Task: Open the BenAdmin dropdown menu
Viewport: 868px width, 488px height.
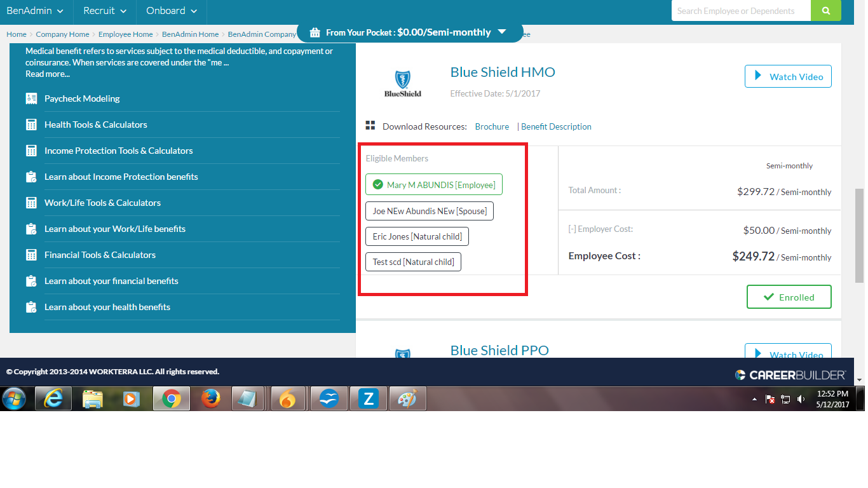Action: pyautogui.click(x=36, y=11)
